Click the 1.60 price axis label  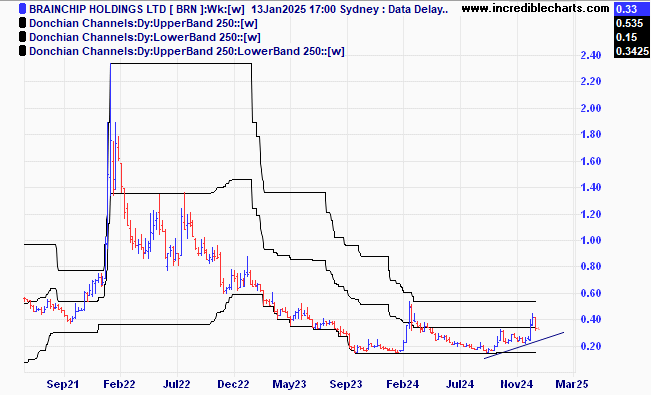coord(591,161)
